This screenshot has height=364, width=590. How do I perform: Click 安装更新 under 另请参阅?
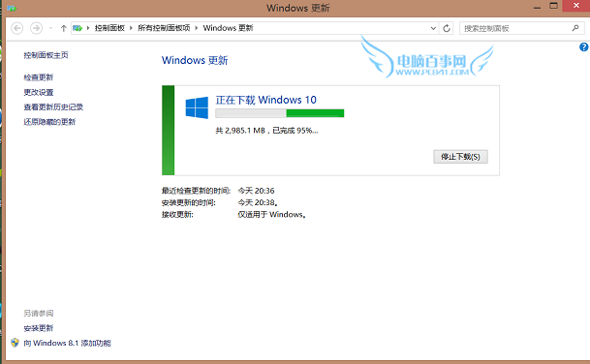pos(39,328)
